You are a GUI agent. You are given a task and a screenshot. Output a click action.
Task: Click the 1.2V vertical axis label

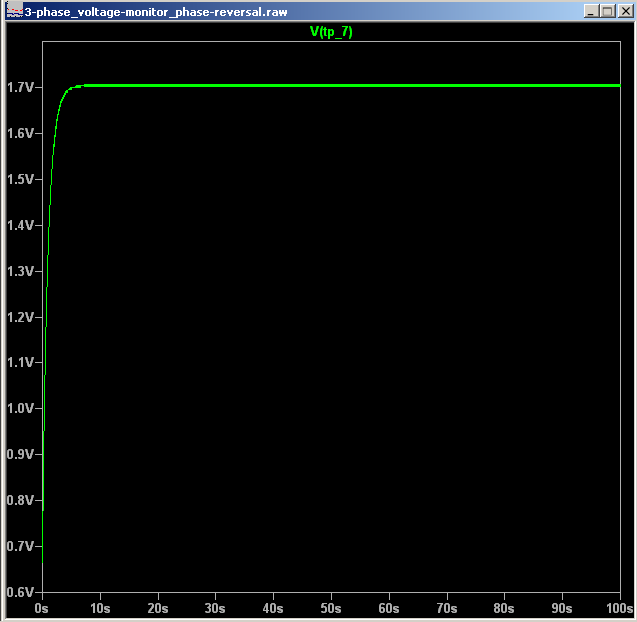(20, 317)
